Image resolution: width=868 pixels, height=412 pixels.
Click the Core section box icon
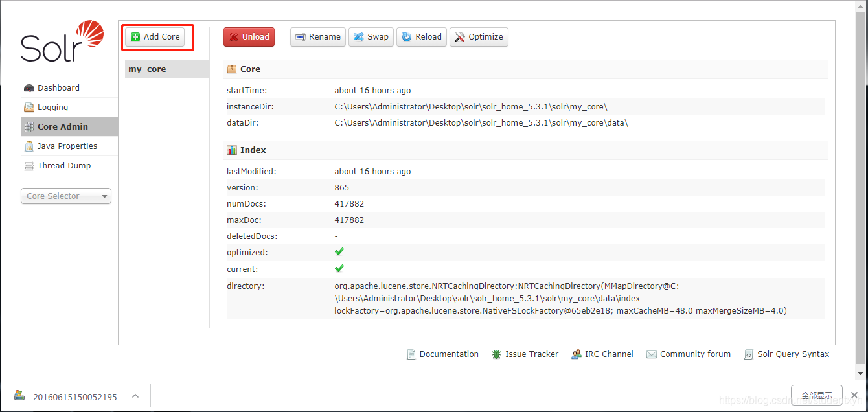point(232,69)
